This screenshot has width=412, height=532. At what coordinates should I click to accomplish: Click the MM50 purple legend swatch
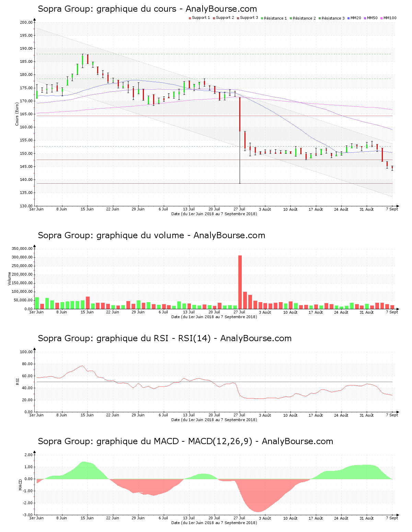point(365,18)
